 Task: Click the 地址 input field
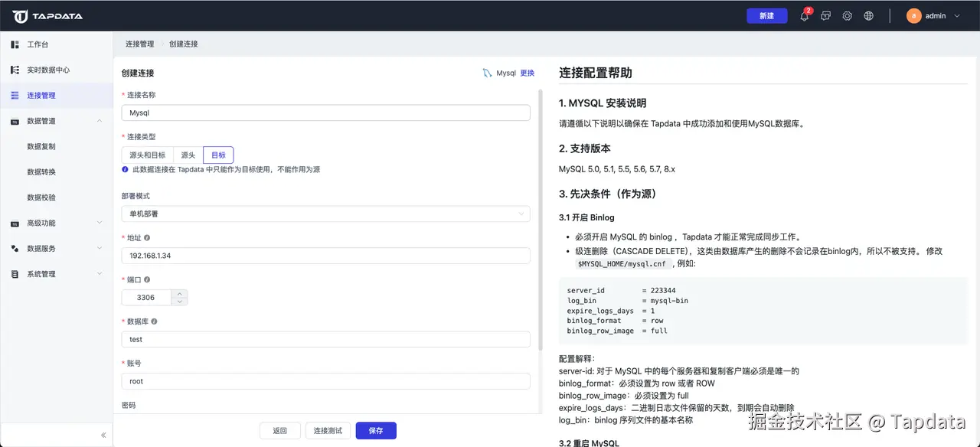pyautogui.click(x=325, y=256)
